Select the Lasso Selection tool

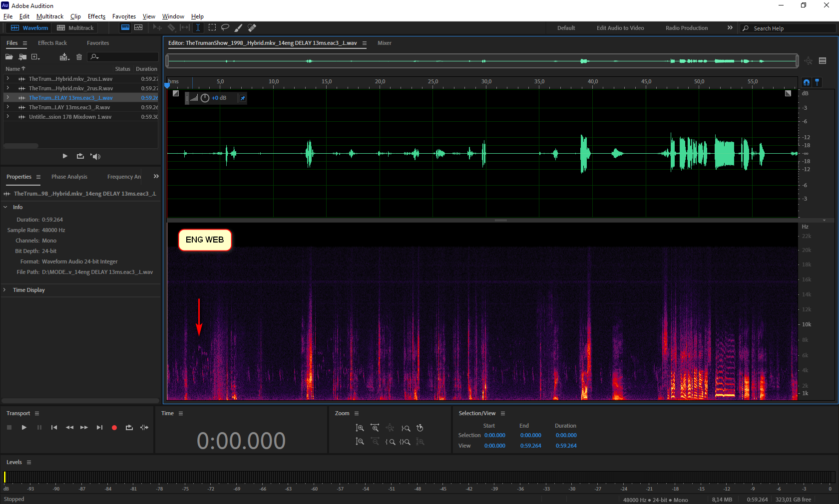click(x=225, y=27)
